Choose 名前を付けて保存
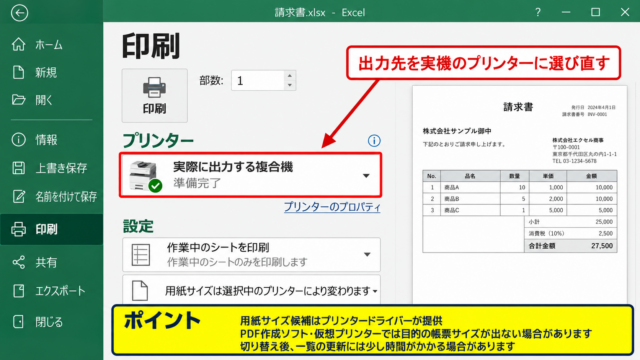 click(51, 197)
